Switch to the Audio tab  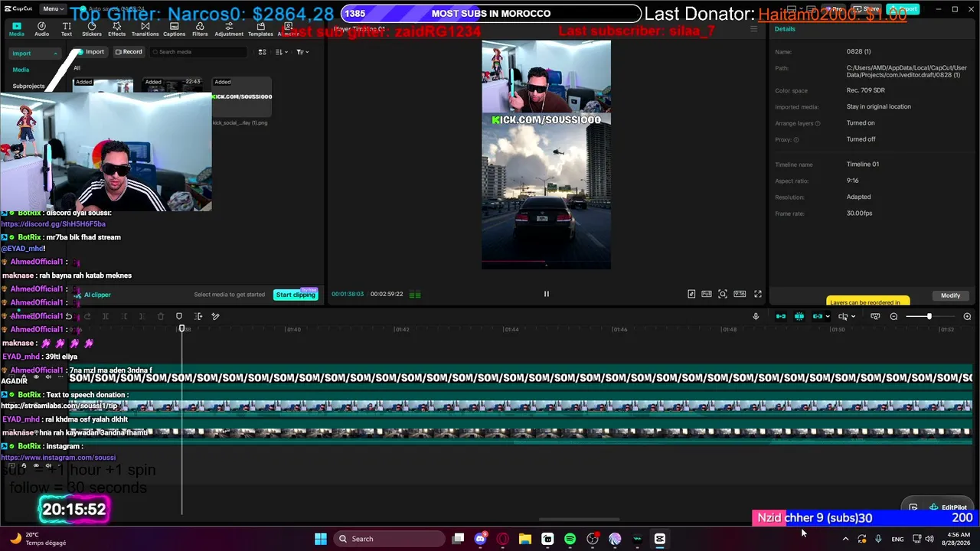[41, 29]
